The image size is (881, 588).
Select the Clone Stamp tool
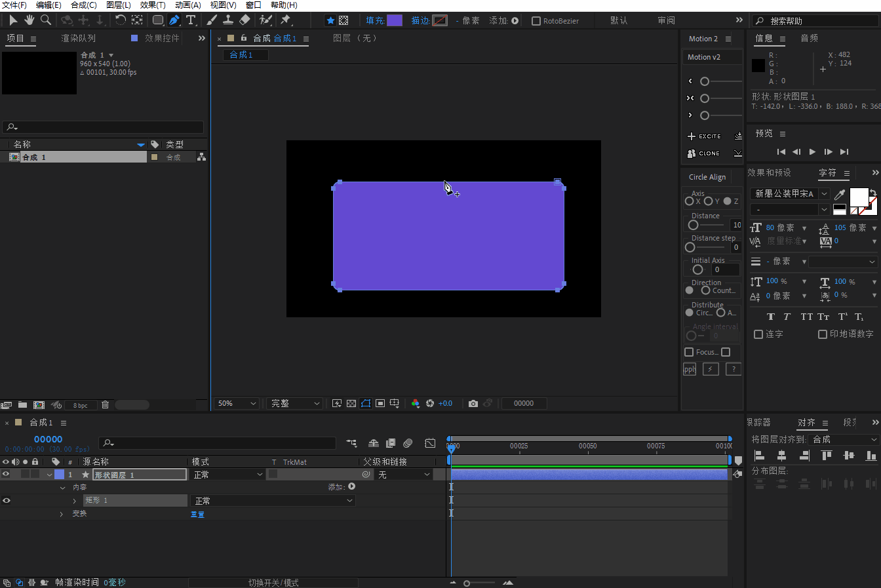(228, 20)
